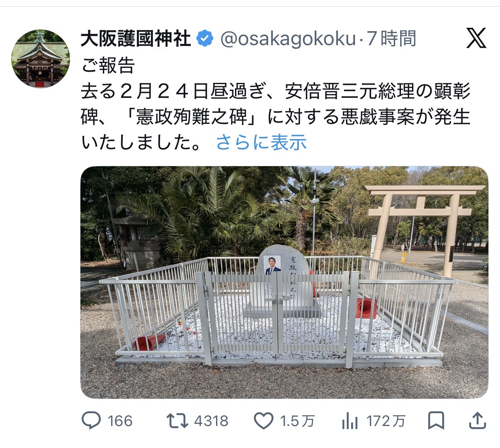Viewport: 500px width, 448px height.
Task: Click the 166 replies count
Action: coord(120,421)
